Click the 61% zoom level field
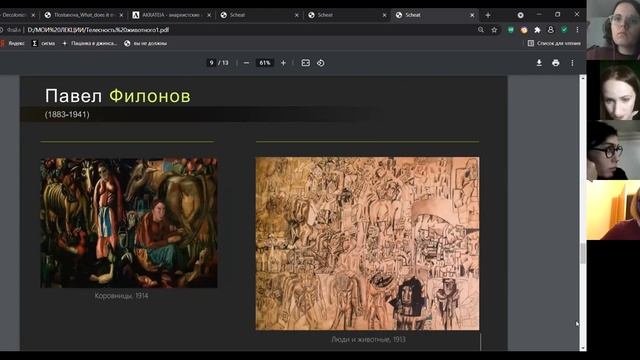This screenshot has height=360, width=640. click(x=265, y=63)
